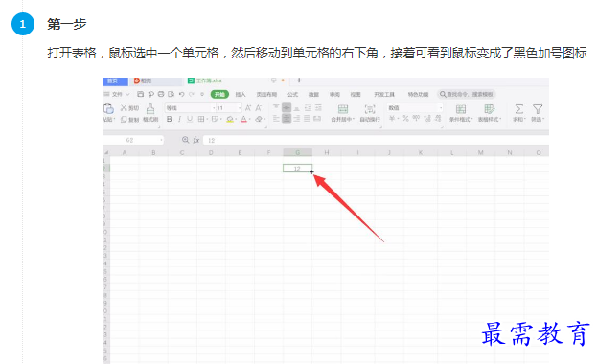Click the Decrease font size icon
The height and width of the screenshot is (364, 598).
point(259,108)
